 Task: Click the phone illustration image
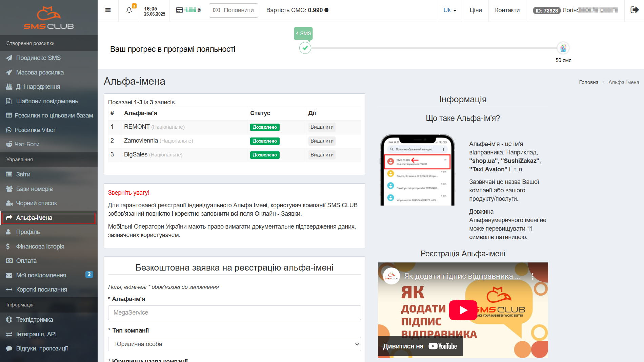click(x=417, y=170)
